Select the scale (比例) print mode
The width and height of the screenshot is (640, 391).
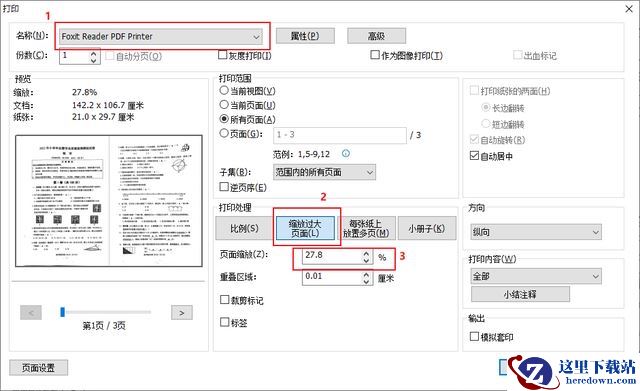244,228
